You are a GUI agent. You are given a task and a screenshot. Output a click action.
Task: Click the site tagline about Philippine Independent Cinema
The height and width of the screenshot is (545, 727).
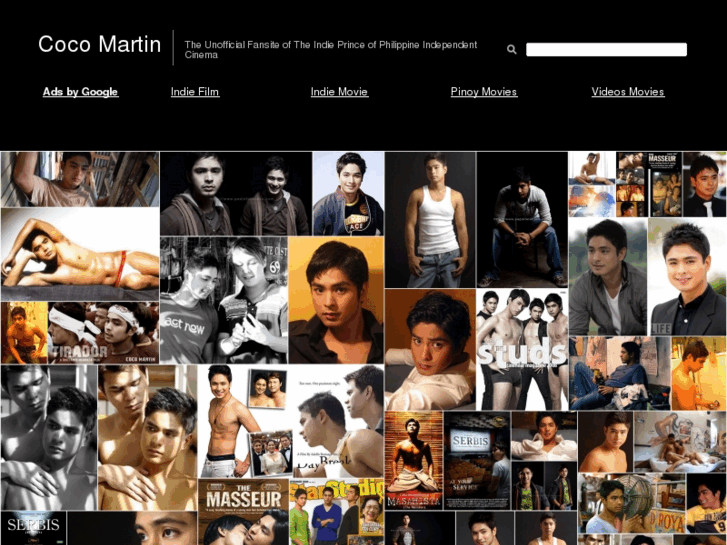pyautogui.click(x=331, y=50)
